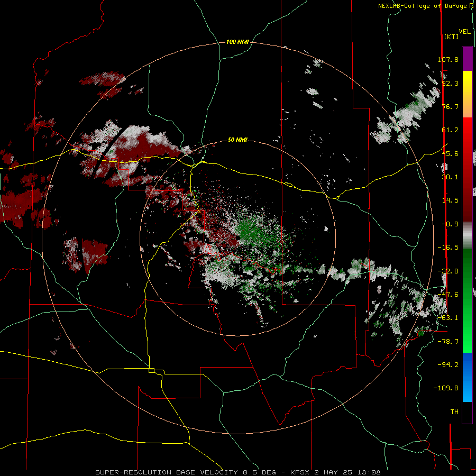Screen dimensions: 476x476
Task: Click the 30.1 legend value
Action: [450, 177]
